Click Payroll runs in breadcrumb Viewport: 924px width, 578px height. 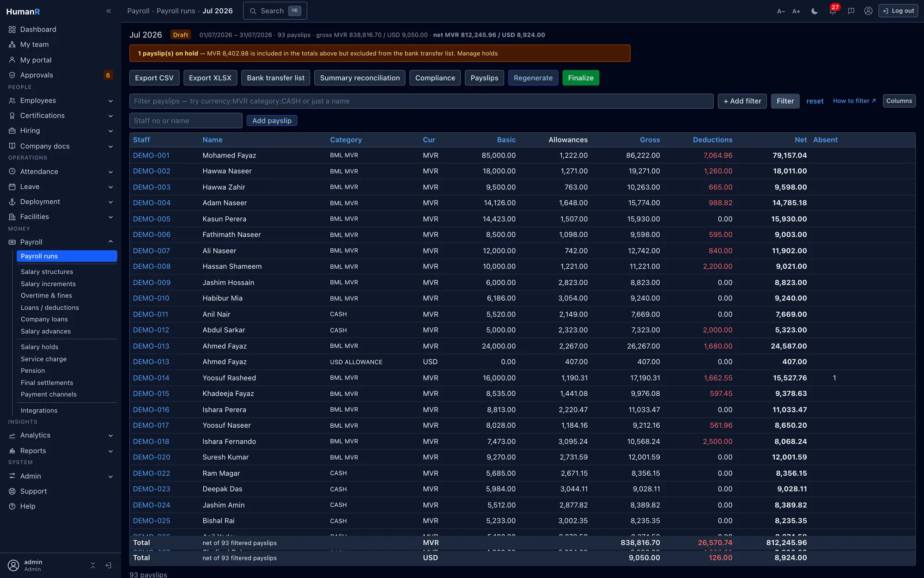point(176,11)
